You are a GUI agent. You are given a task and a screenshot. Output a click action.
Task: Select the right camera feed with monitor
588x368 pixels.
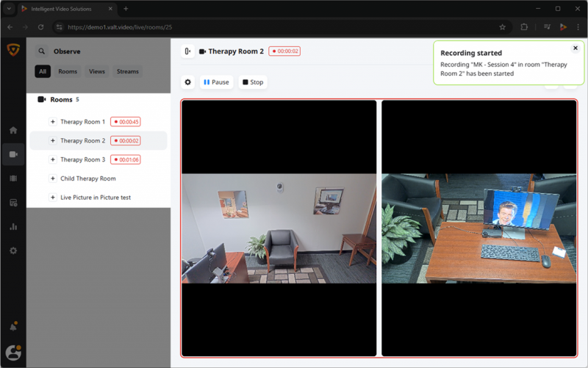[479, 228]
